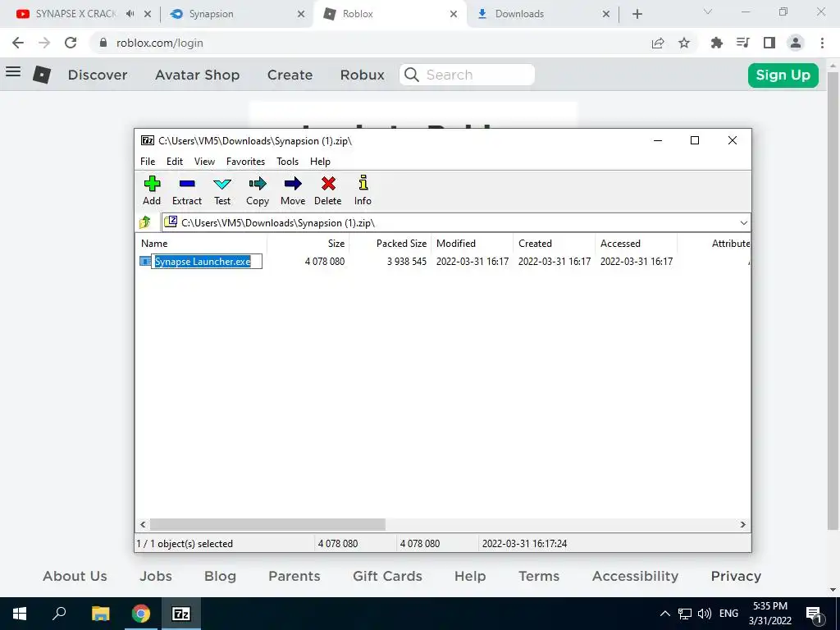Viewport: 840px width, 630px height.
Task: Sort files by the Name column
Action: coord(202,243)
